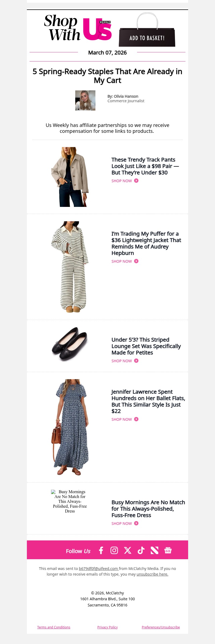Click the Shop With Us Weekly logo

coord(78,28)
